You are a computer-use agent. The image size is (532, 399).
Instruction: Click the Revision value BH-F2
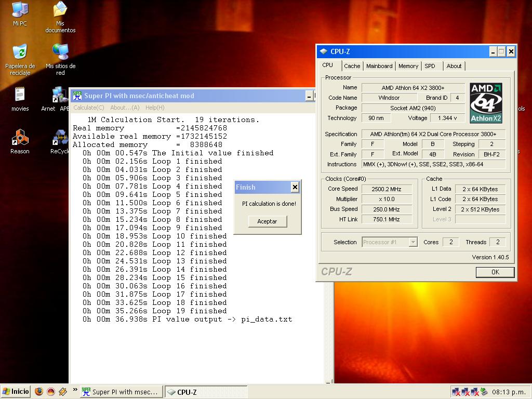491,154
